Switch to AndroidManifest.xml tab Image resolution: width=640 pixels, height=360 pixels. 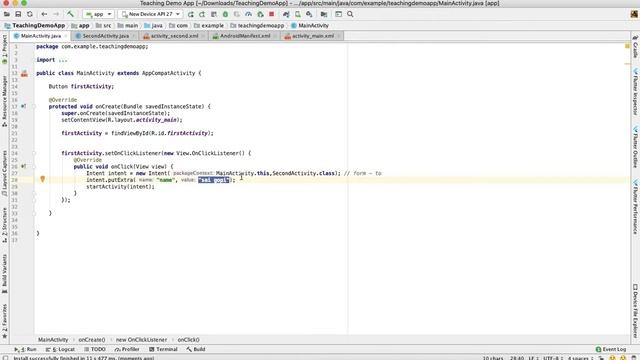pos(245,36)
